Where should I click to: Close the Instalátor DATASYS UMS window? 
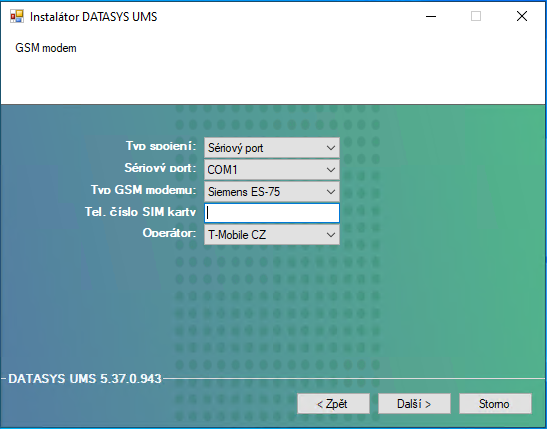[x=522, y=16]
